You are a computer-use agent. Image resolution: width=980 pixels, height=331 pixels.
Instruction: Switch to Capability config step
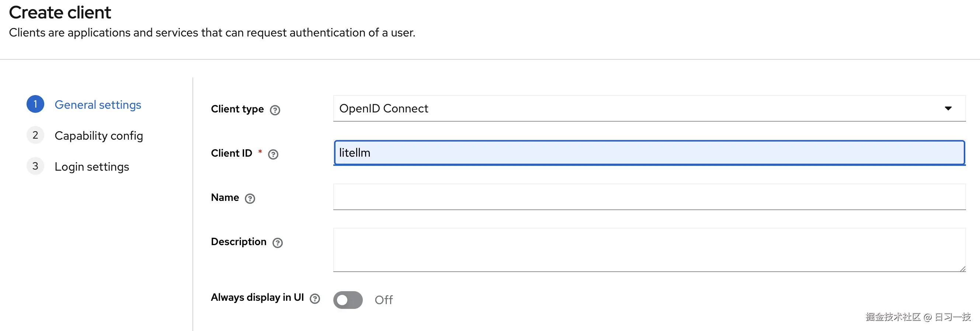point(98,136)
